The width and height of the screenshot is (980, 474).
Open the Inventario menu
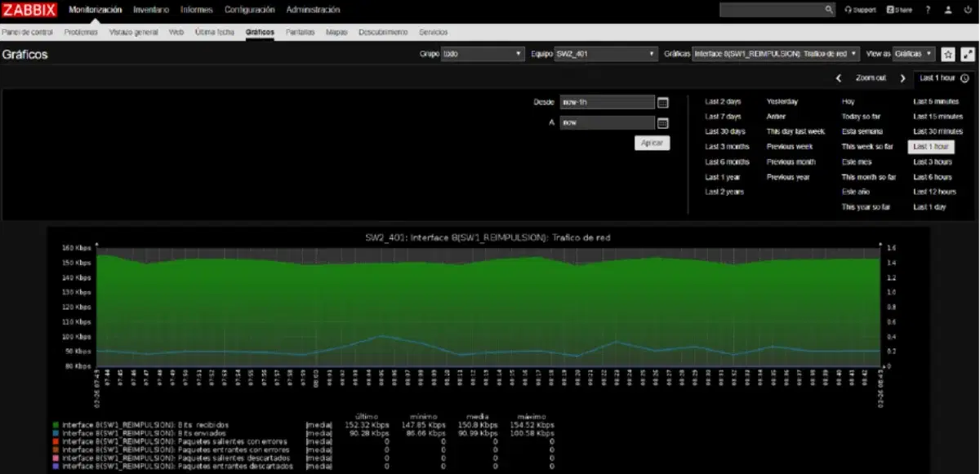(151, 10)
